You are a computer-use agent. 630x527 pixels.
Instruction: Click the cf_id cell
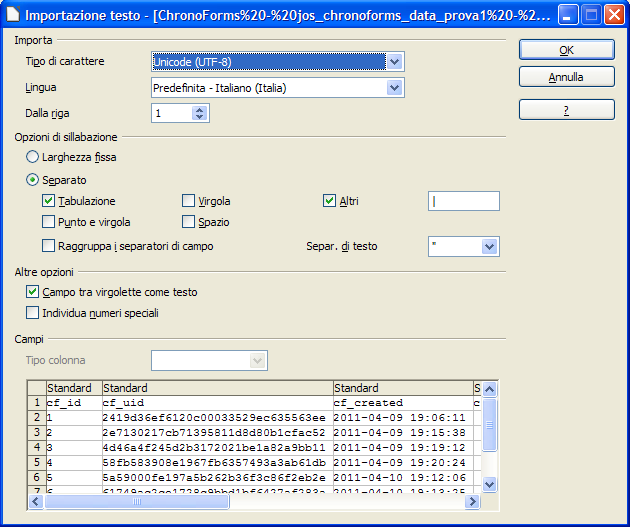(x=74, y=403)
